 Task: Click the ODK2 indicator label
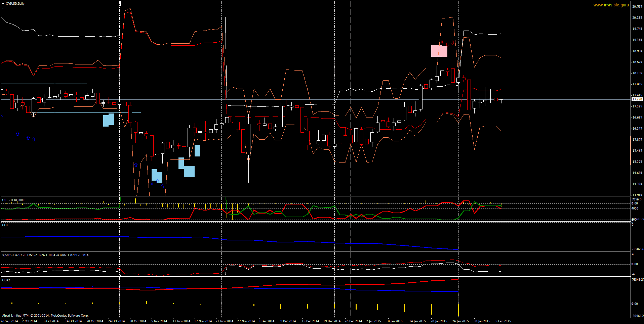[6, 280]
